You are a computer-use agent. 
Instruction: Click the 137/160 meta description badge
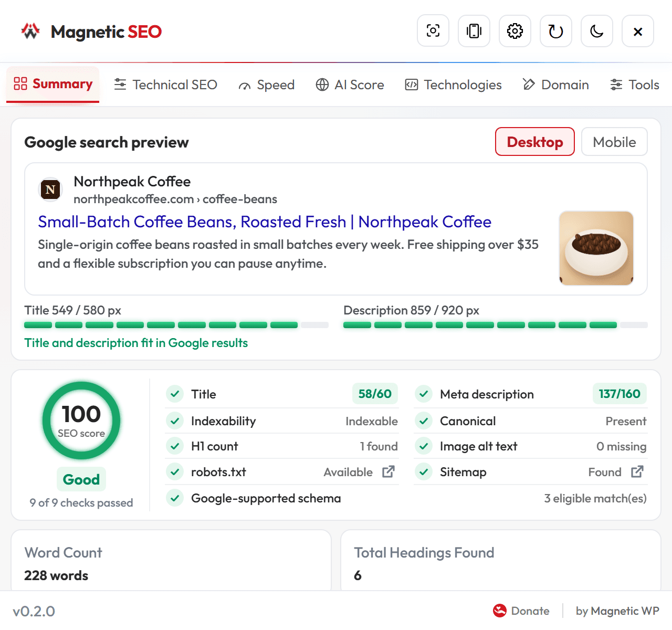pos(619,394)
